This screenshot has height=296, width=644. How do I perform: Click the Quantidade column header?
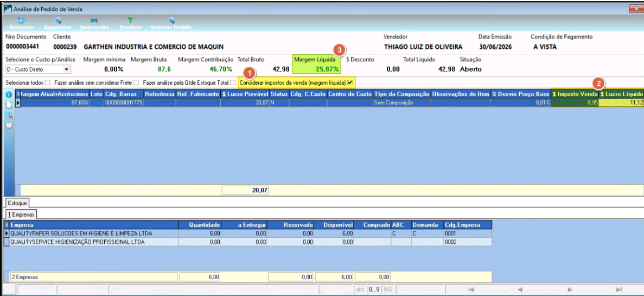200,225
